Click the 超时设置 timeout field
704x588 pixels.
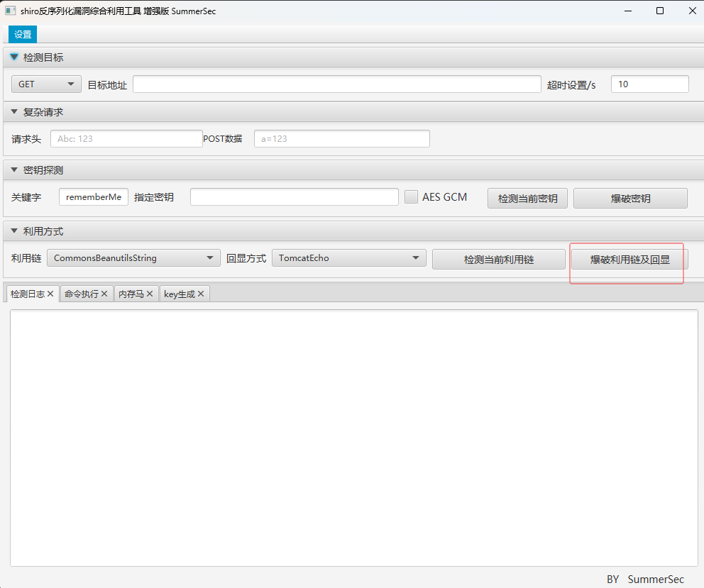coord(649,84)
